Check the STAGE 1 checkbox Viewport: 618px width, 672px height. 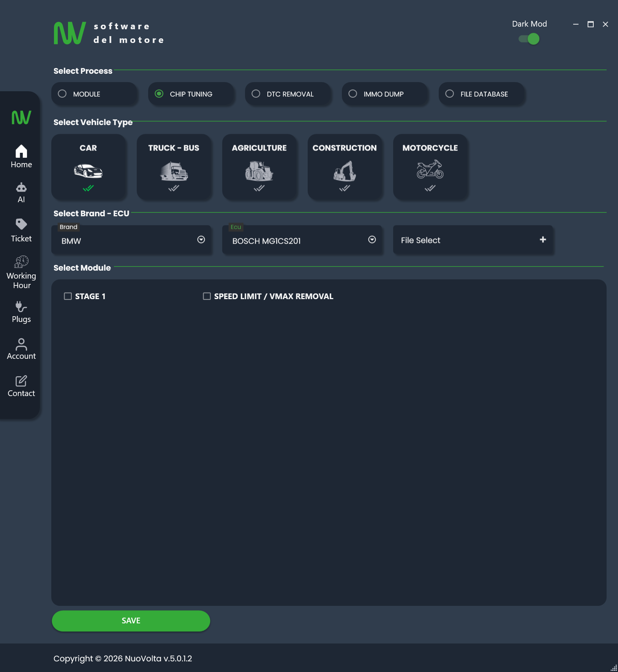68,296
